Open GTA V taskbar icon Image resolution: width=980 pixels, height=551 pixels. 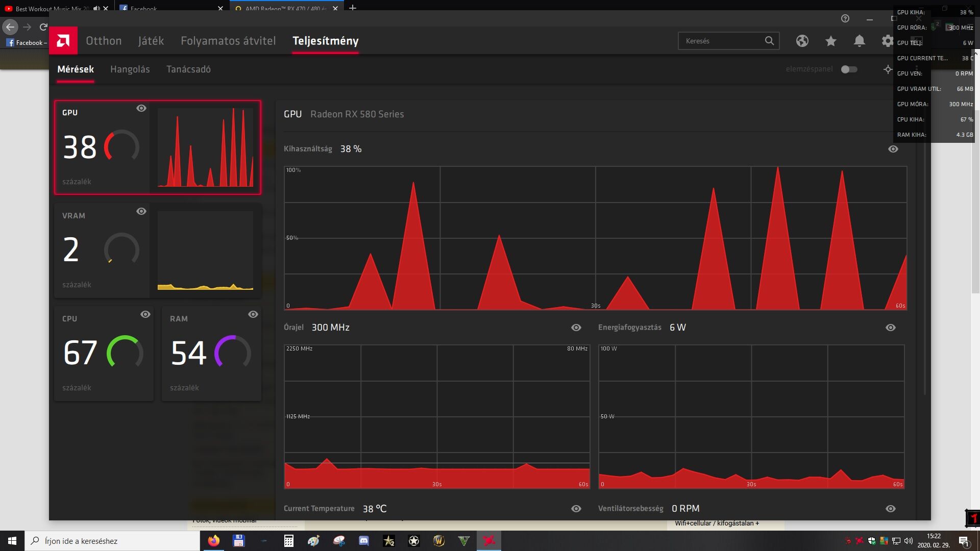click(x=464, y=541)
